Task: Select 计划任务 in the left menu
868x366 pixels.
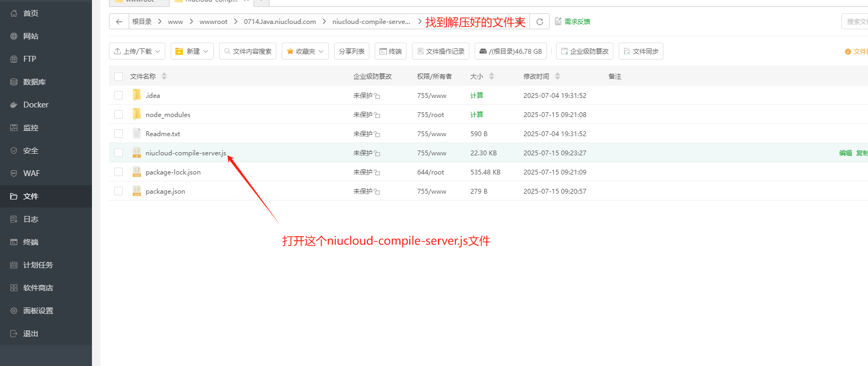Action: click(x=38, y=265)
